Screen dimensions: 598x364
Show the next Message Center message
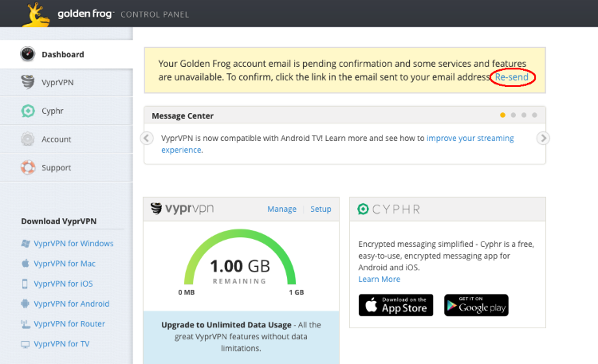coord(543,138)
